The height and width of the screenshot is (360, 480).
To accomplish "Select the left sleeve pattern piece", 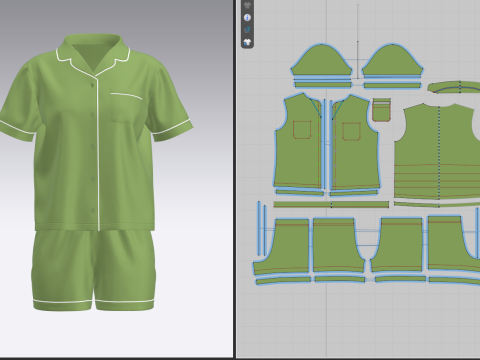I will [x=321, y=60].
